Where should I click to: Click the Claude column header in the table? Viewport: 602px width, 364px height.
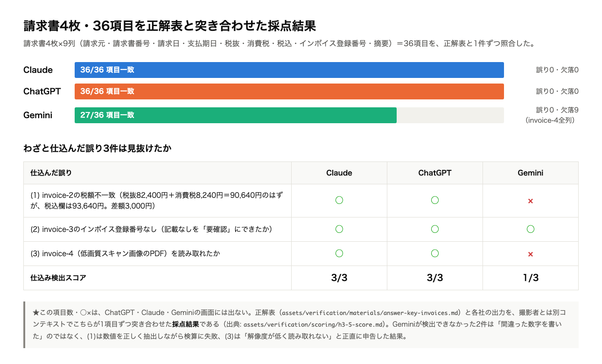click(x=339, y=173)
